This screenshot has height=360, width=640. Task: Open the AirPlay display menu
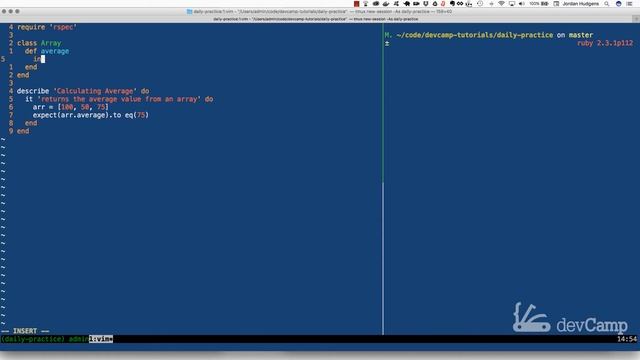click(x=512, y=4)
